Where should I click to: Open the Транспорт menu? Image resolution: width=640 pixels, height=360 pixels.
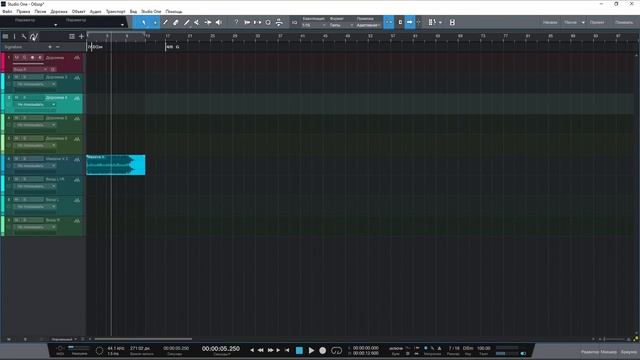[x=116, y=11]
